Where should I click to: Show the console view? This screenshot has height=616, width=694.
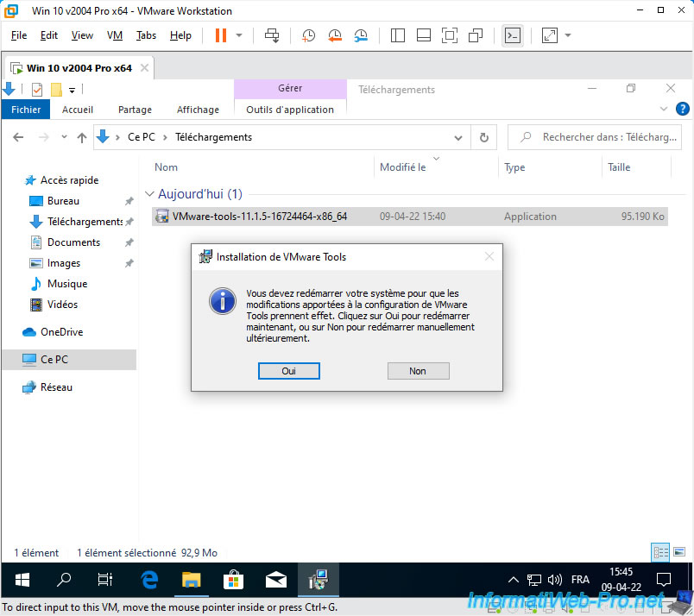[x=513, y=35]
